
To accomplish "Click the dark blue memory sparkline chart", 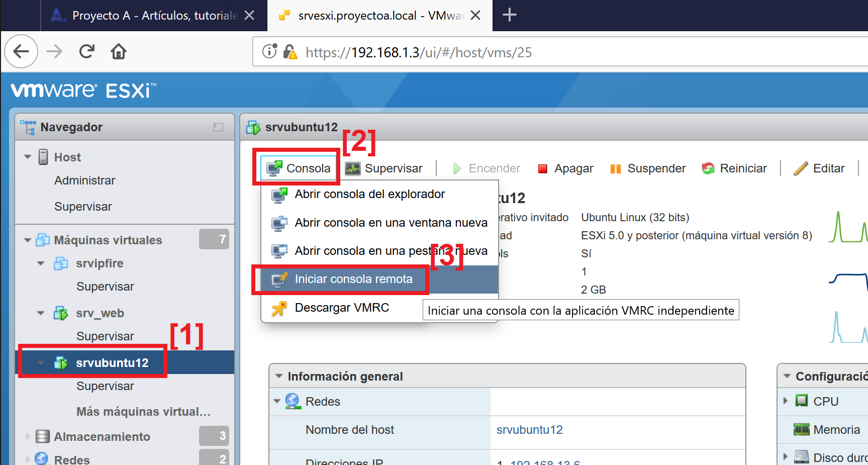I will point(848,282).
